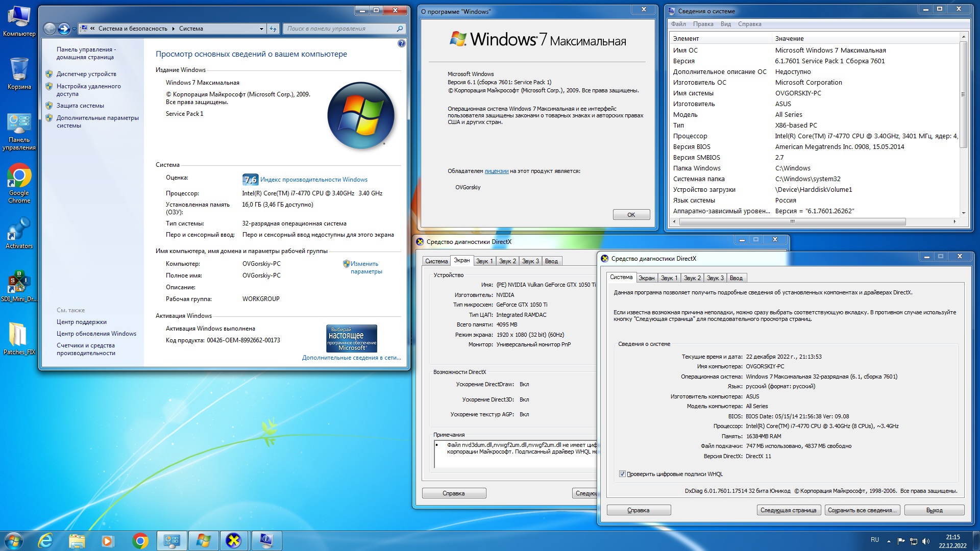980x551 pixels.
Task: Open Правка menu in Сведения о системе
Action: (703, 24)
